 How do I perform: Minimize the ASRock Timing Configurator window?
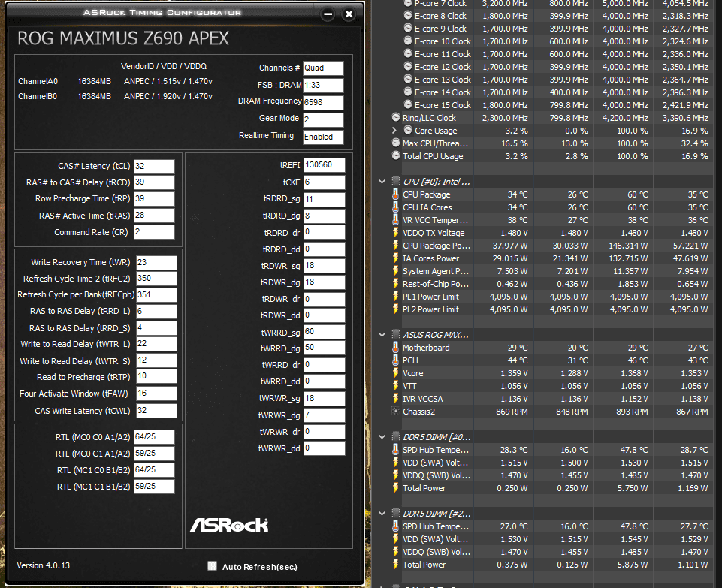[x=328, y=14]
